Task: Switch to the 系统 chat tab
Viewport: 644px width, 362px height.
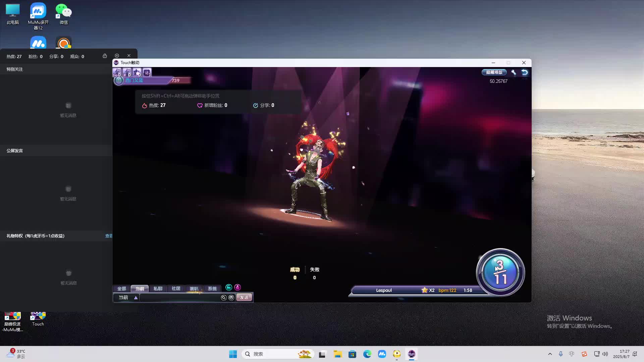Action: pyautogui.click(x=212, y=289)
